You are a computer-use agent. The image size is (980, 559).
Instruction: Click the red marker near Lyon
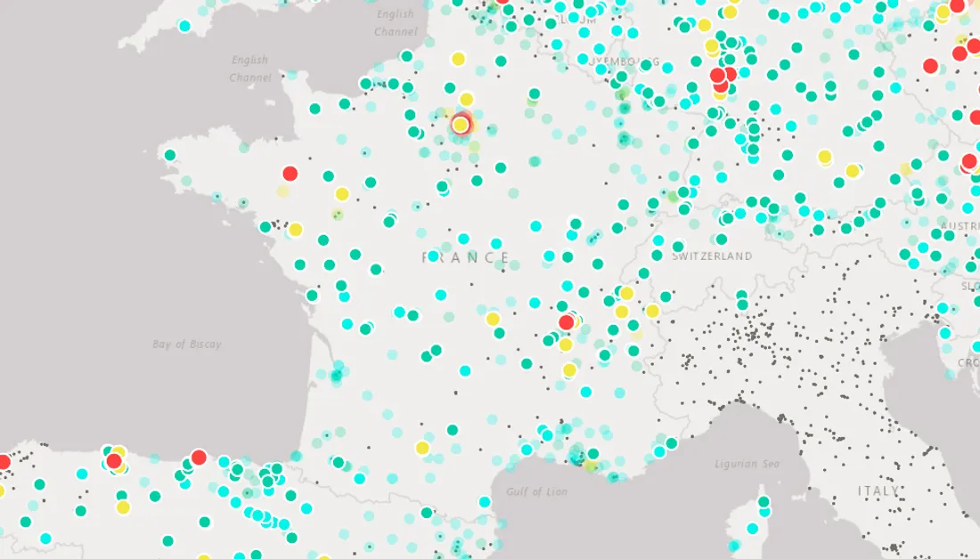pyautogui.click(x=566, y=322)
